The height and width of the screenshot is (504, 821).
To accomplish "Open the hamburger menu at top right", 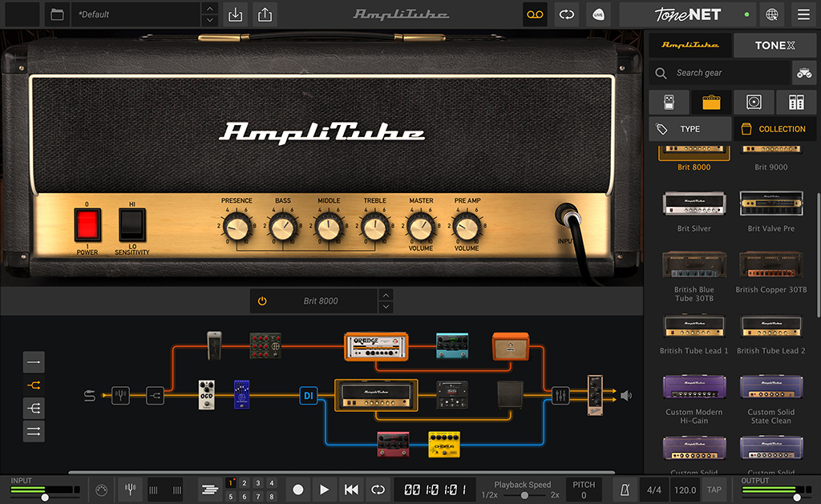I will coord(802,14).
